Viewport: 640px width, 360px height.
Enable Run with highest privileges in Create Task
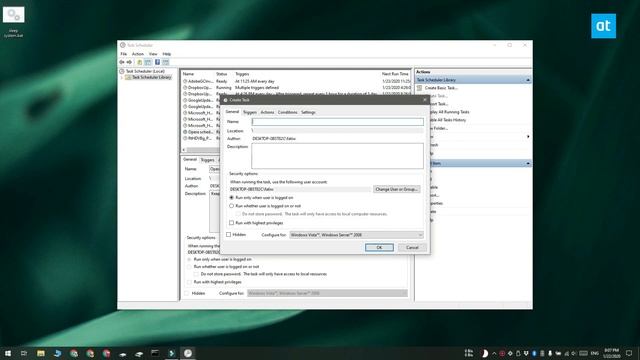(x=231, y=223)
